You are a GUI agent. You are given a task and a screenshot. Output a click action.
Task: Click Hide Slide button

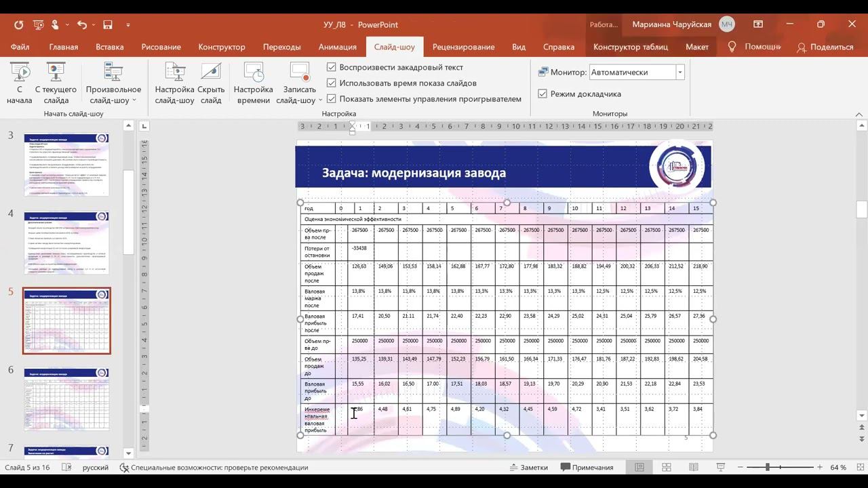pos(211,83)
